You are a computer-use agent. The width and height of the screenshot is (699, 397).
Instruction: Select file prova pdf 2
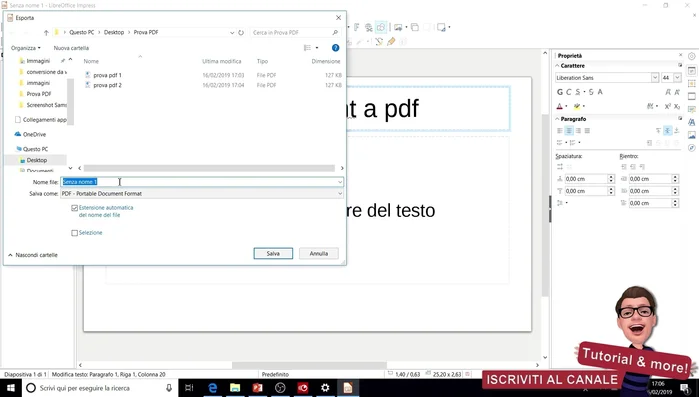coord(107,85)
